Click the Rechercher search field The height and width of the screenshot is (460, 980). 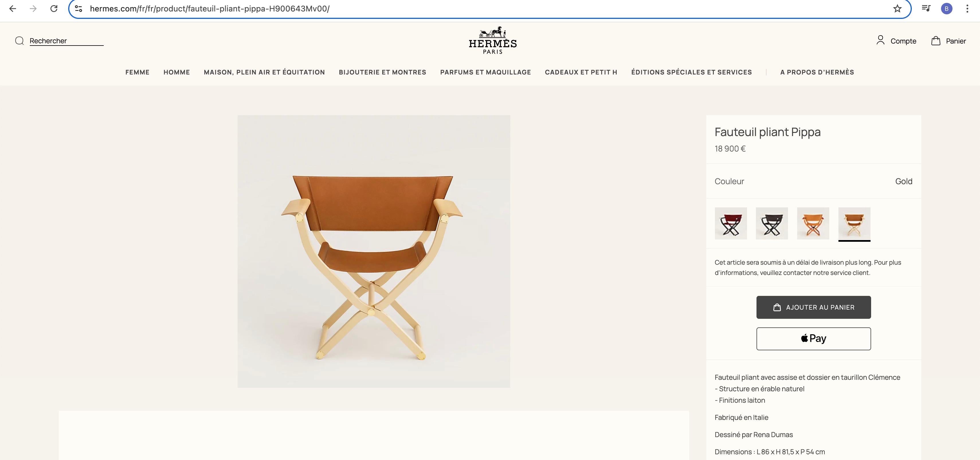coord(66,41)
